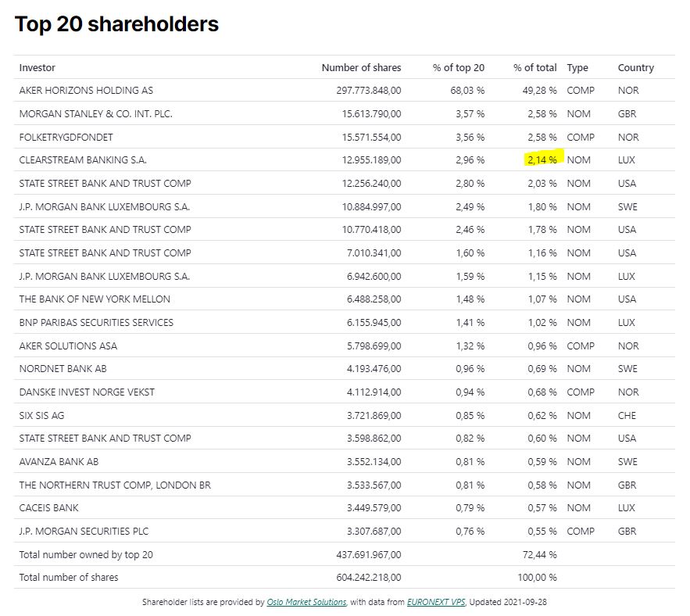Click the Top 20 shareholders heading
Image resolution: width=690 pixels, height=616 pixels.
(x=116, y=24)
